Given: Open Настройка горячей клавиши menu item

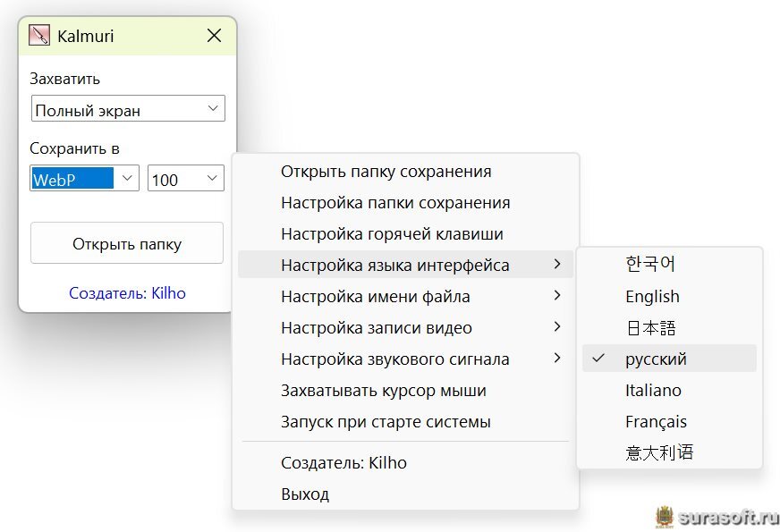Looking at the screenshot, I should point(392,234).
